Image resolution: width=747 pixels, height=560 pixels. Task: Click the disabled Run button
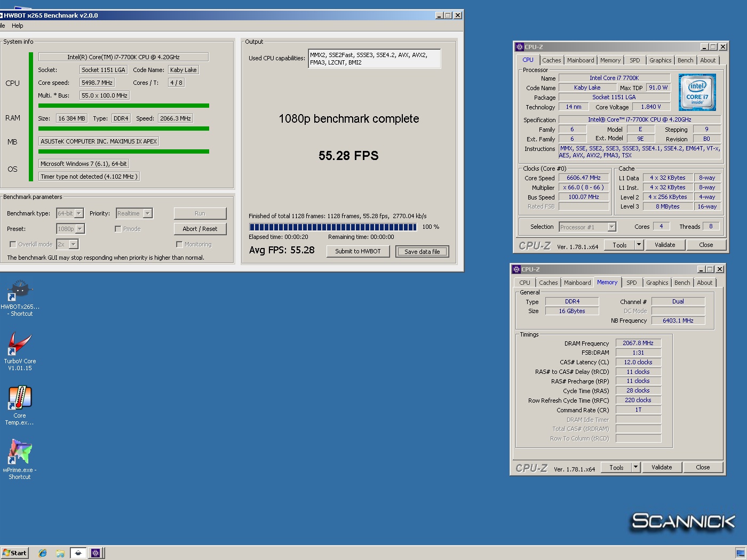click(200, 213)
